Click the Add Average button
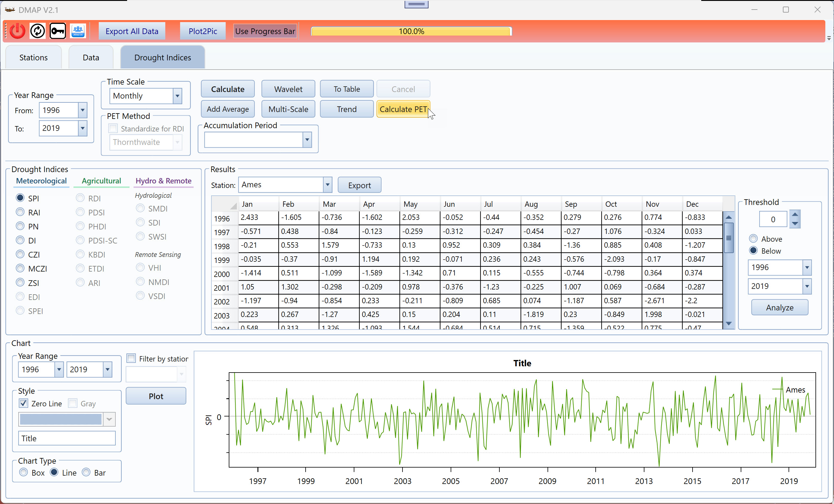Viewport: 834px width, 504px height. [228, 109]
